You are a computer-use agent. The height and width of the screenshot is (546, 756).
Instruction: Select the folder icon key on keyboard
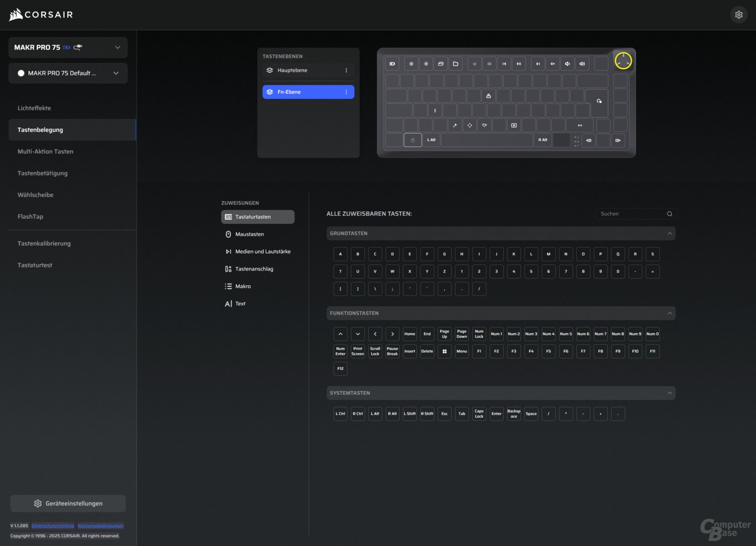(x=455, y=64)
